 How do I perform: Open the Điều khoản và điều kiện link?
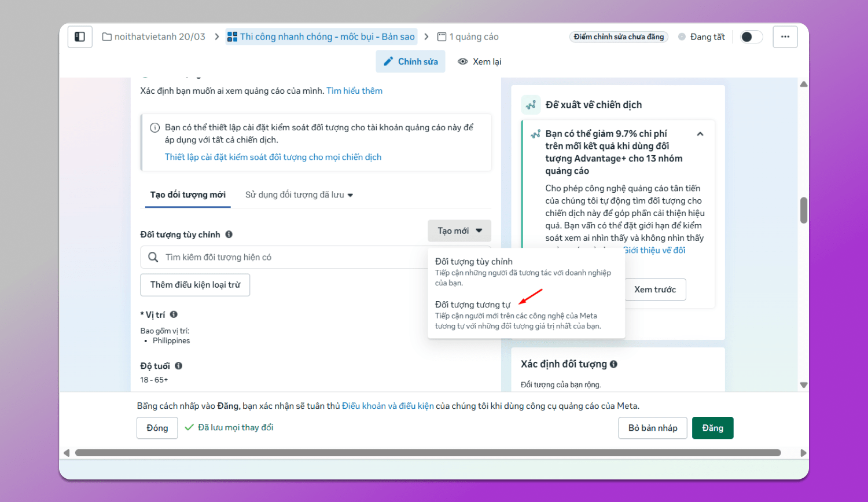(388, 406)
